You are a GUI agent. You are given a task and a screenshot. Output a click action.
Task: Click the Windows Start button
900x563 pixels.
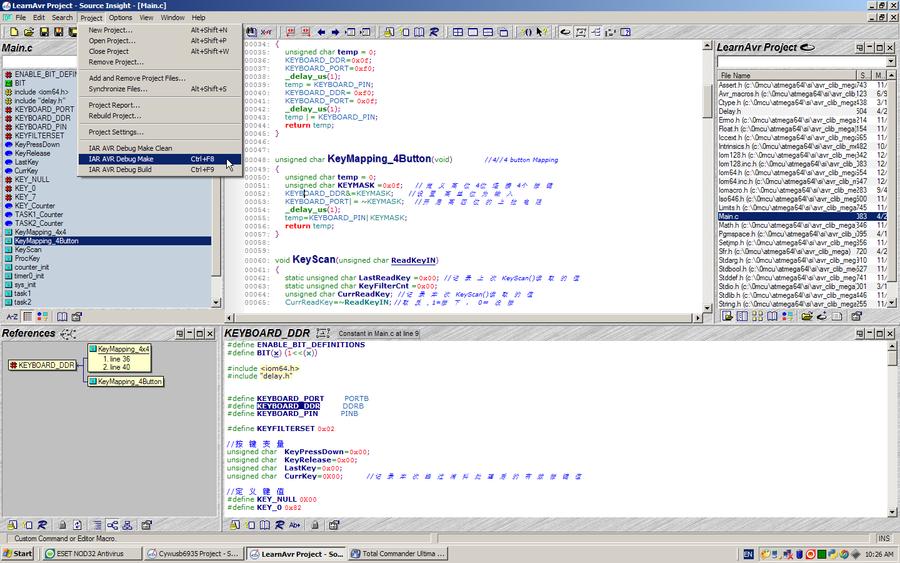coord(18,554)
